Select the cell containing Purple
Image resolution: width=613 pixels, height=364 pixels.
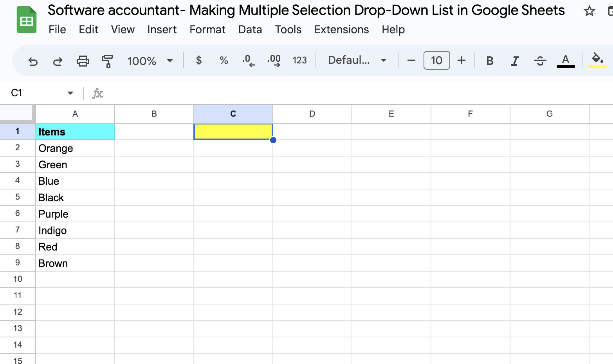(75, 214)
